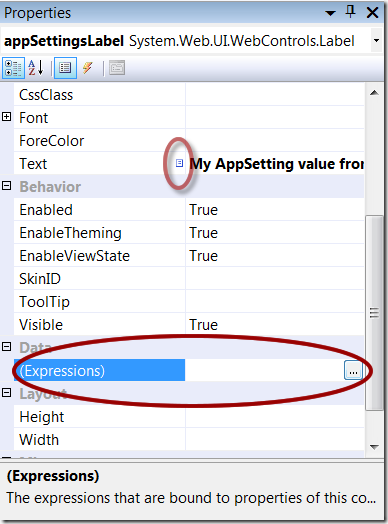Click the expression-bound marker beside Text

pyautogui.click(x=179, y=163)
